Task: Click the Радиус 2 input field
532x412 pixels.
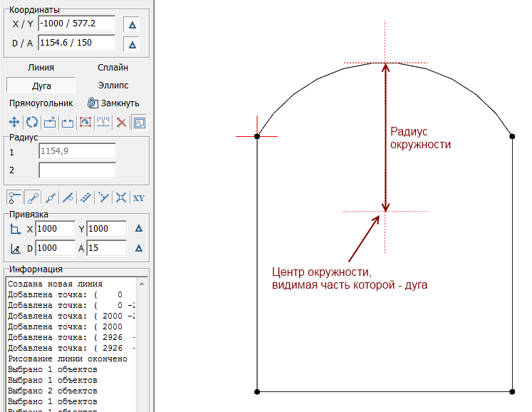Action: (77, 170)
